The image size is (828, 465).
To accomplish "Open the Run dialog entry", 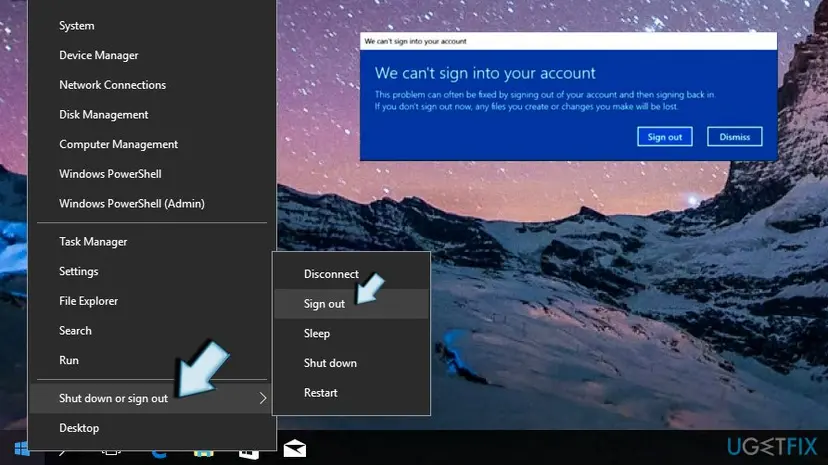I will coord(152,360).
